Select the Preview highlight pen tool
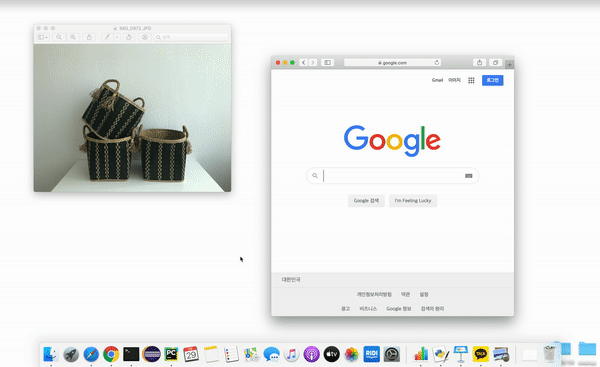The image size is (600, 367). click(x=108, y=37)
